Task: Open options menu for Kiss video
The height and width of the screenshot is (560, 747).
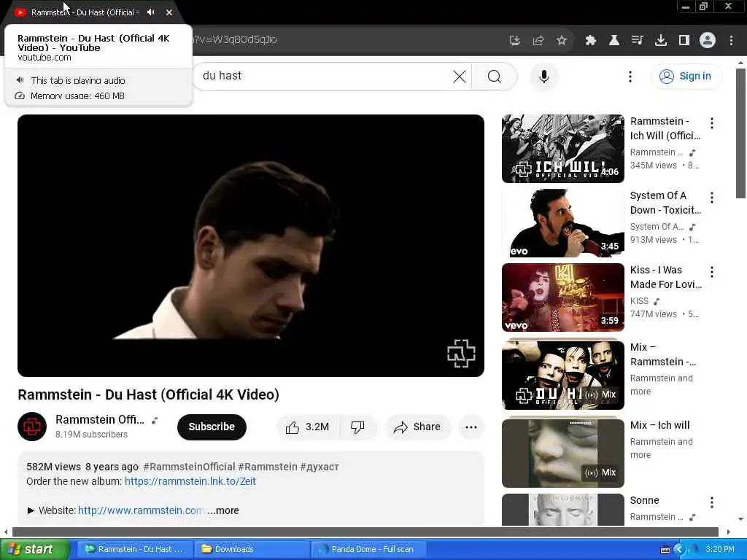Action: (x=712, y=272)
